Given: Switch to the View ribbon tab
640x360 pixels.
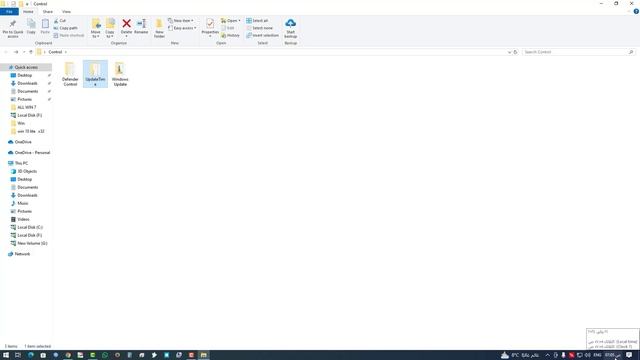Looking at the screenshot, I should (66, 11).
